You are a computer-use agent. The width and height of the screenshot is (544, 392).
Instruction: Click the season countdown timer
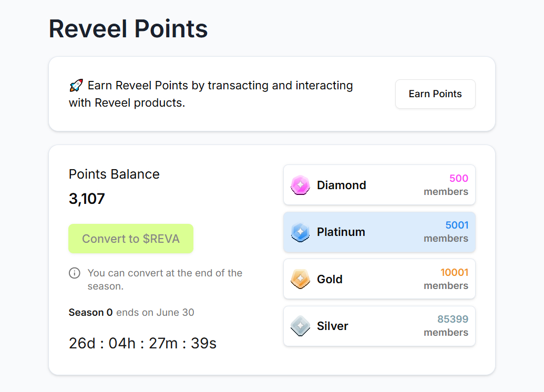(142, 343)
